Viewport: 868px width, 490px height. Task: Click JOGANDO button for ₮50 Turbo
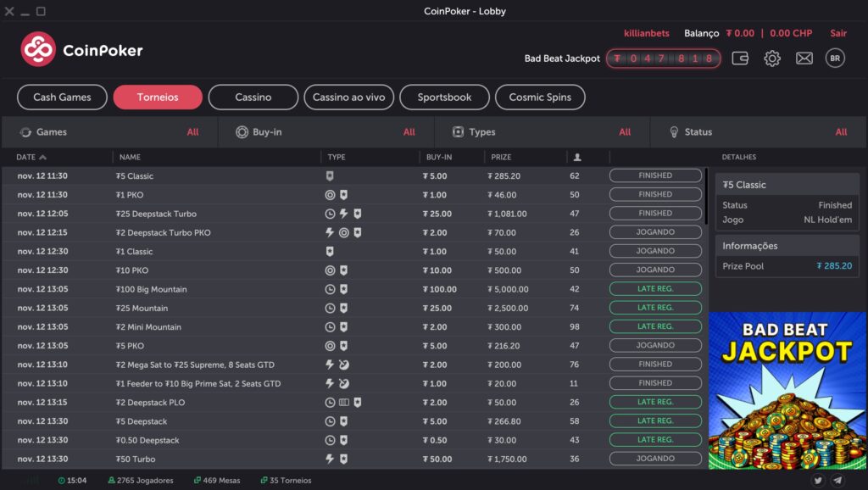coord(655,459)
